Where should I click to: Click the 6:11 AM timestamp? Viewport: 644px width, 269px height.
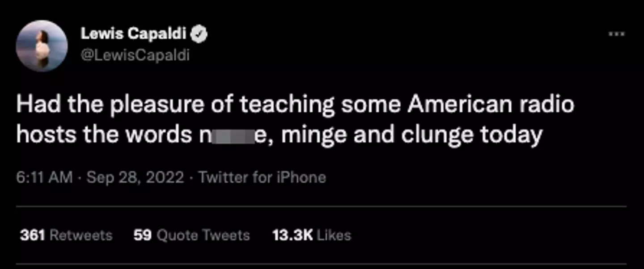[x=44, y=177]
